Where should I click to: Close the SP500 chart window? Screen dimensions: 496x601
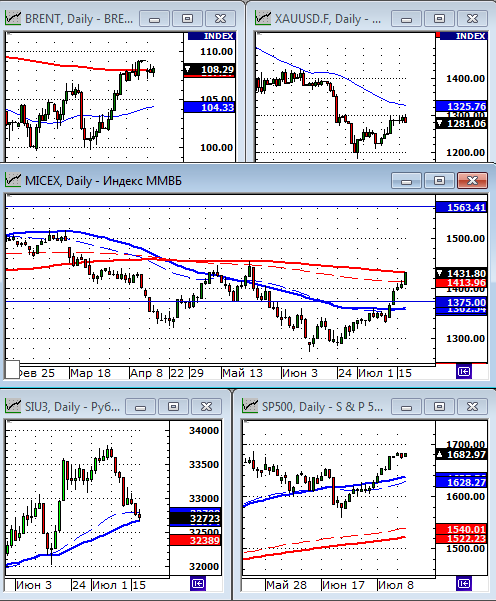coord(472,406)
